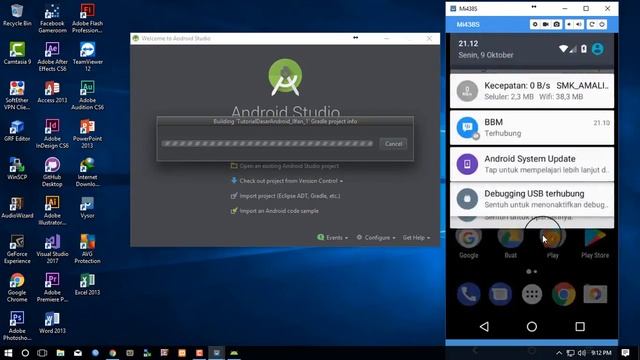The height and width of the screenshot is (360, 640).
Task: Open the Google folder on phone
Action: coord(469,244)
